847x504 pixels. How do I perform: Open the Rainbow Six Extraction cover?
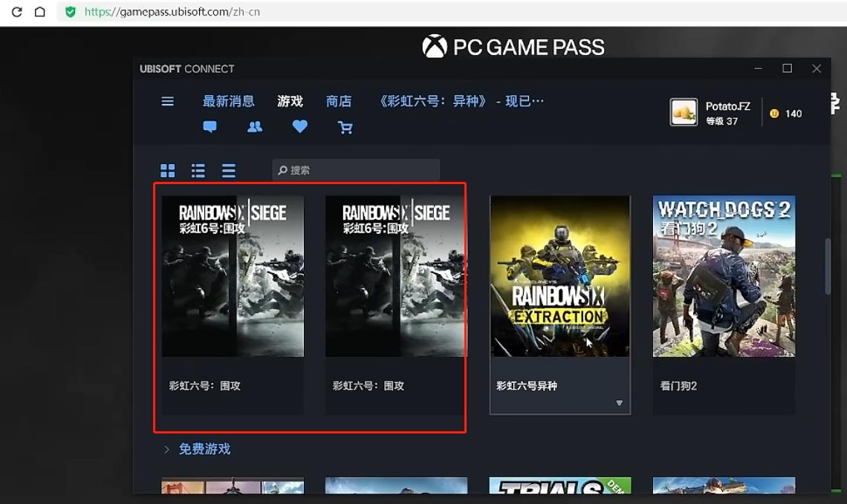559,276
